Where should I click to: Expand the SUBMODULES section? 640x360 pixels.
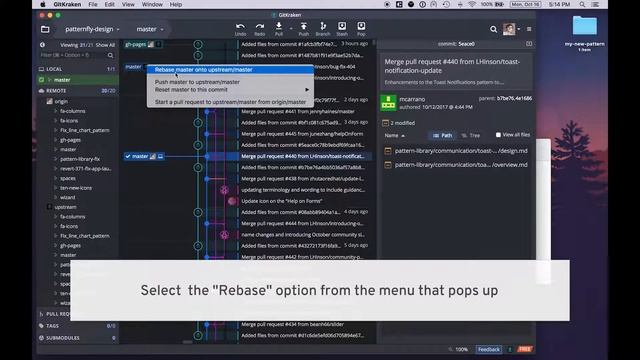63,338
